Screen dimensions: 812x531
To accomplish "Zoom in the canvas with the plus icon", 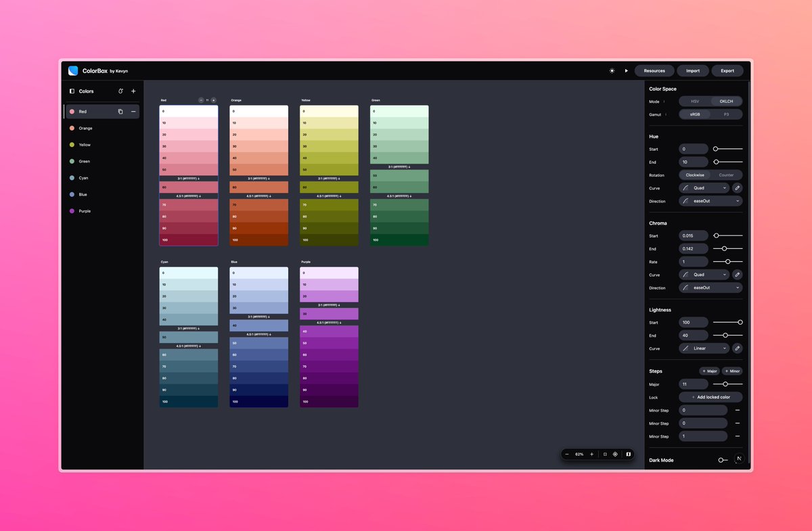I will coord(592,454).
